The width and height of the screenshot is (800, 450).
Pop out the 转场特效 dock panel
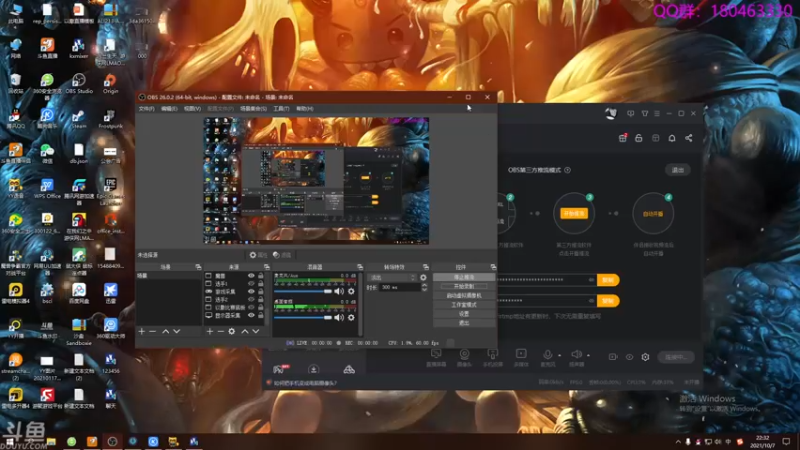point(426,267)
